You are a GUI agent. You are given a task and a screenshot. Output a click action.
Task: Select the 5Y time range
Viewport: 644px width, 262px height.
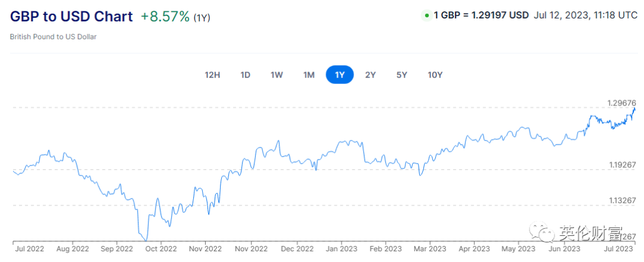(x=402, y=75)
